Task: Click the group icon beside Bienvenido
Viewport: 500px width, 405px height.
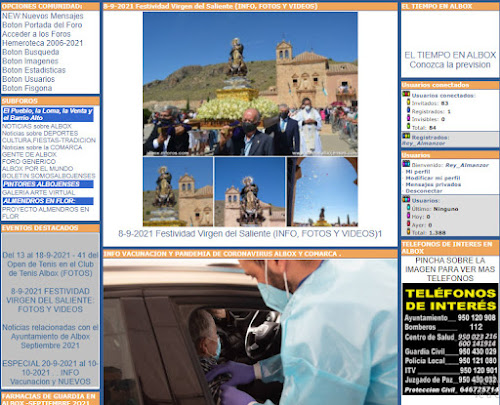Action: (406, 164)
